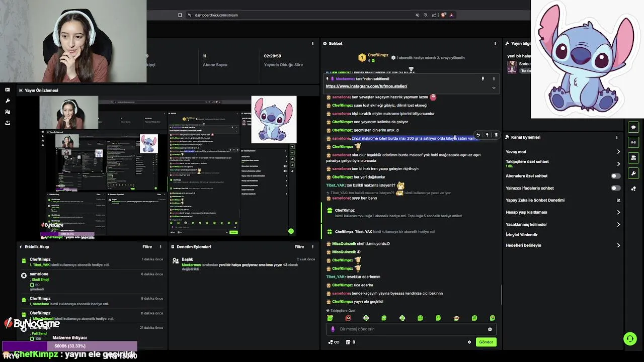Collapse the pinned message with its chevron

point(494,87)
